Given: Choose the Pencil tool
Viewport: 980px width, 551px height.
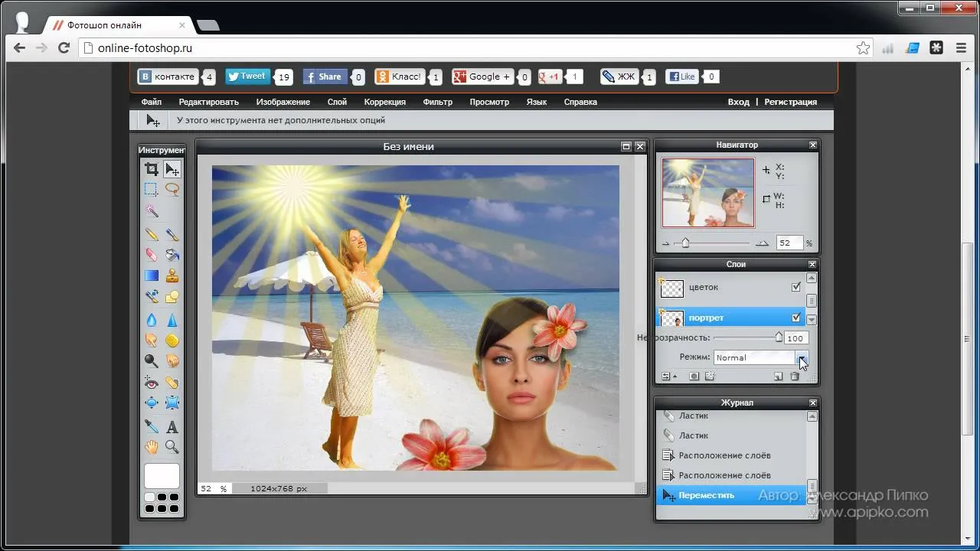Looking at the screenshot, I should click(152, 235).
